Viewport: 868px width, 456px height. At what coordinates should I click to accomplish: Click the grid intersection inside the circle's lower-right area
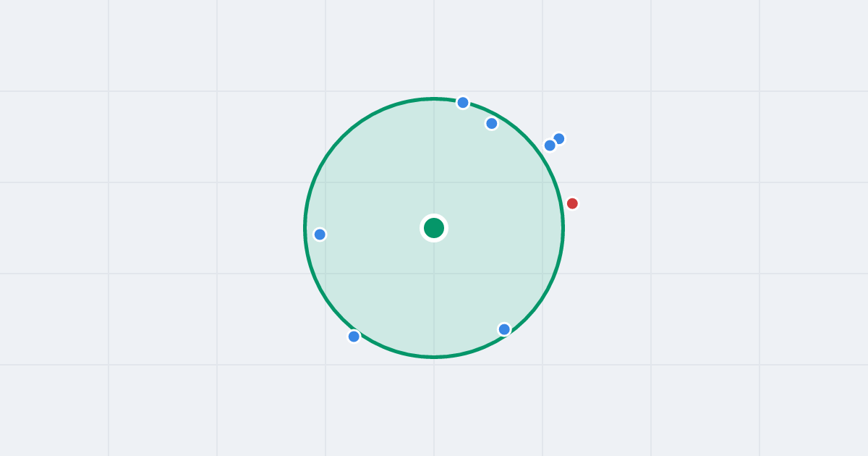point(542,274)
